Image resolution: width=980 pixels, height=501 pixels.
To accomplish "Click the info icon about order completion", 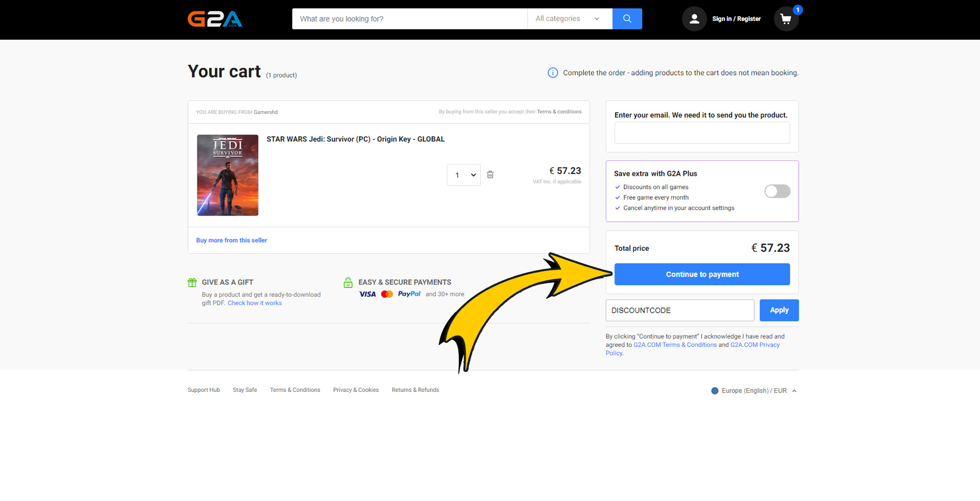I will coord(552,73).
